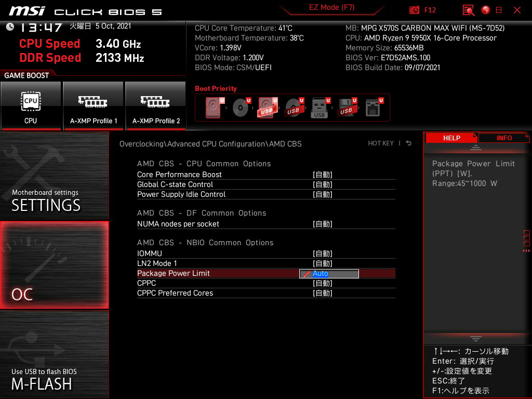Click the 13:47 system time
Viewport: 532px width, 399px height.
[42, 27]
